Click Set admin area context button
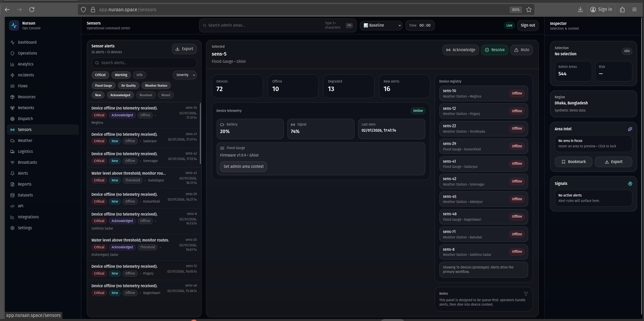The height and width of the screenshot is (321, 644). [243, 166]
